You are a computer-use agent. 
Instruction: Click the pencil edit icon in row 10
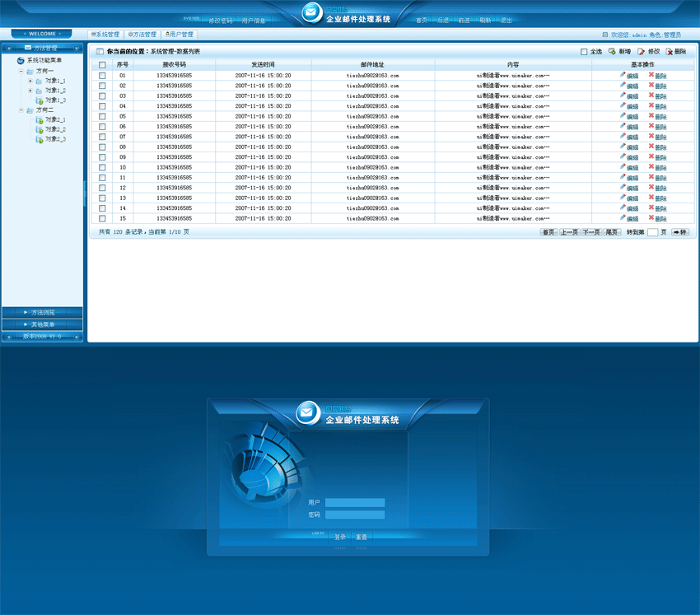[623, 167]
